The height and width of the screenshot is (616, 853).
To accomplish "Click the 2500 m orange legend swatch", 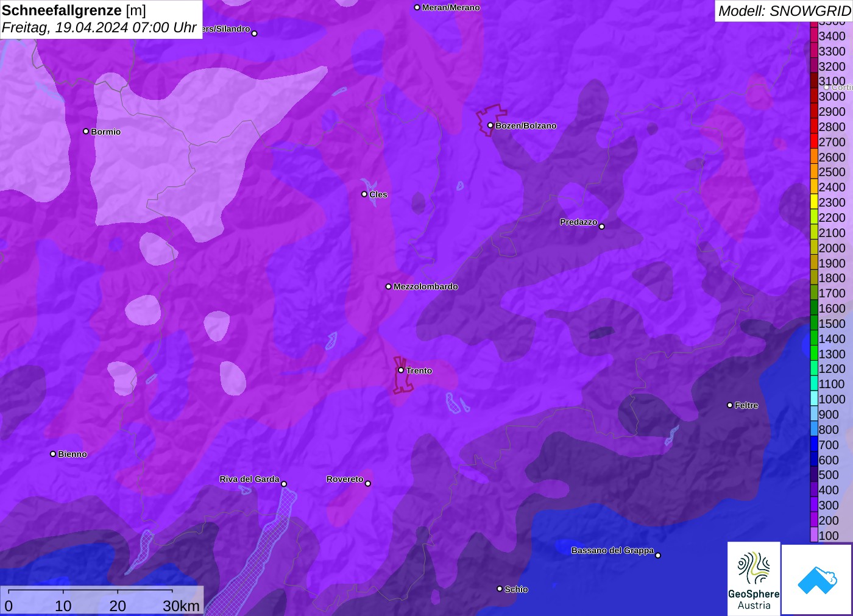I will point(813,172).
